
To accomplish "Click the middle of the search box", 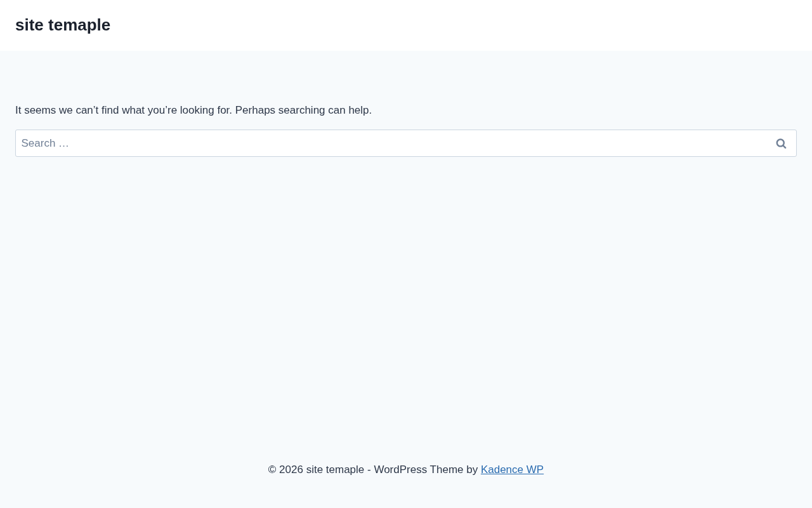I will (x=406, y=144).
